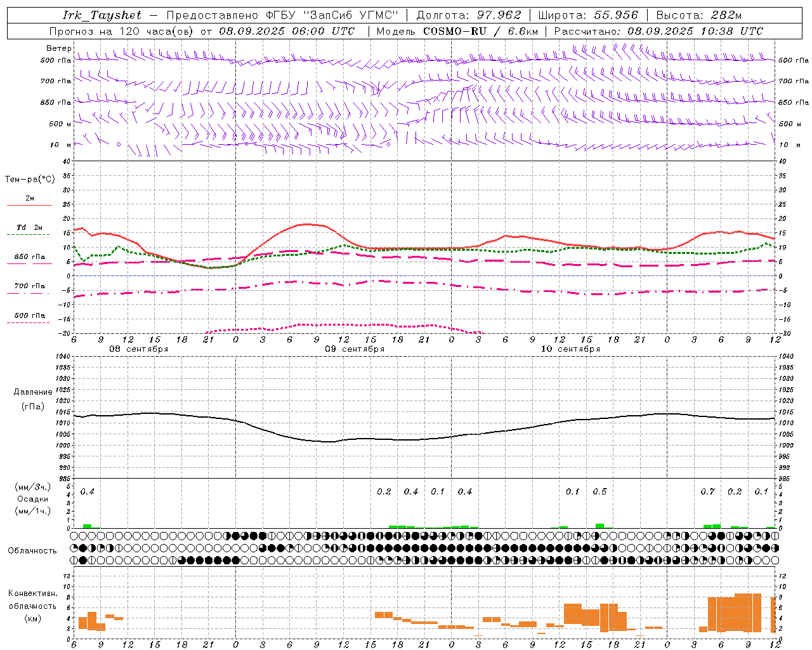812x650 pixels.
Task: Click the 'Высота: 282м' header value
Action: [699, 15]
